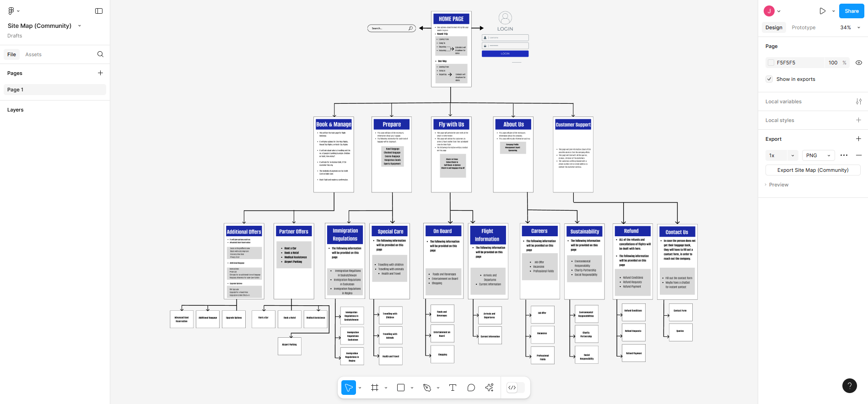Click the Drafts location label
This screenshot has width=868, height=404.
[15, 36]
